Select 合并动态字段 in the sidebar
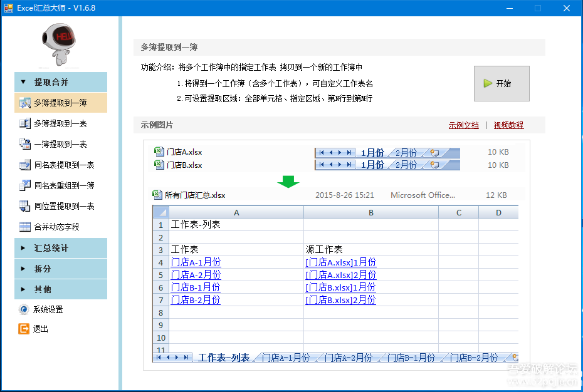 point(61,227)
